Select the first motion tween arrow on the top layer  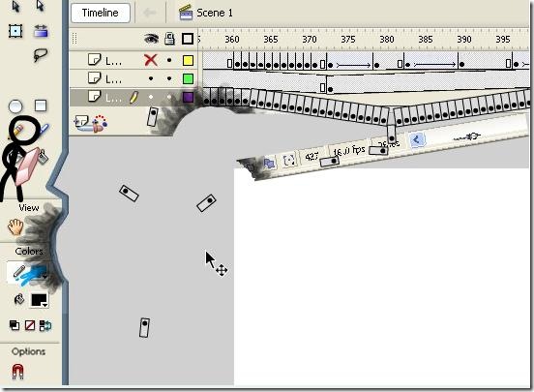353,65
